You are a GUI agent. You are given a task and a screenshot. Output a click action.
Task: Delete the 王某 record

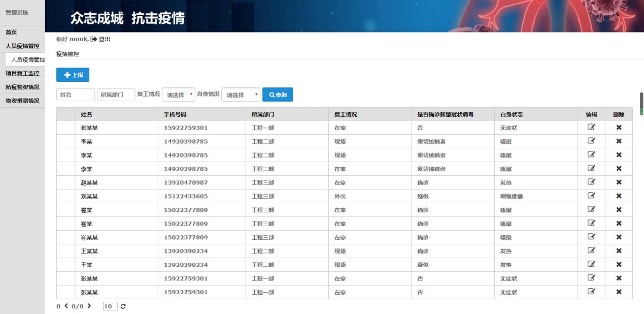619,264
